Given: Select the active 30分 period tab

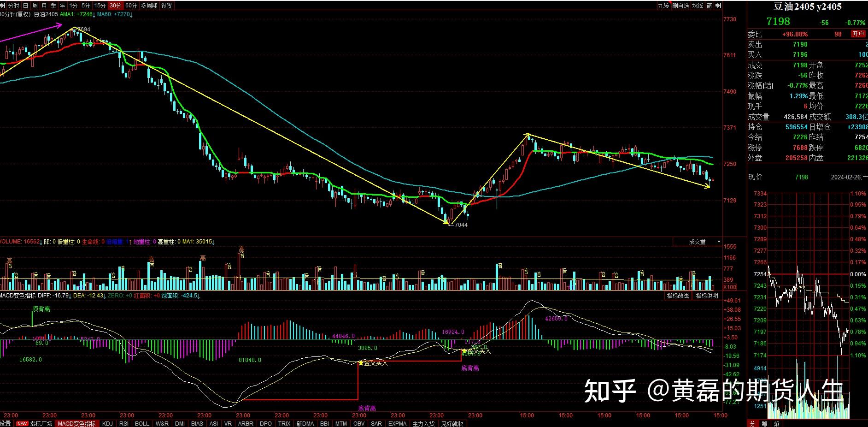Looking at the screenshot, I should point(115,6).
